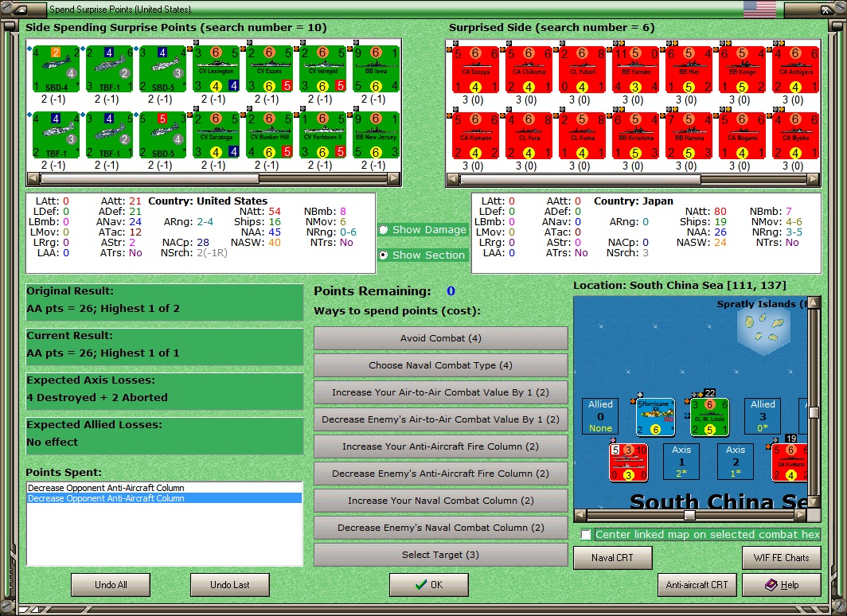Click the map vertical scrollbar down arrow
Image resolution: width=847 pixels, height=616 pixels.
pos(814,502)
